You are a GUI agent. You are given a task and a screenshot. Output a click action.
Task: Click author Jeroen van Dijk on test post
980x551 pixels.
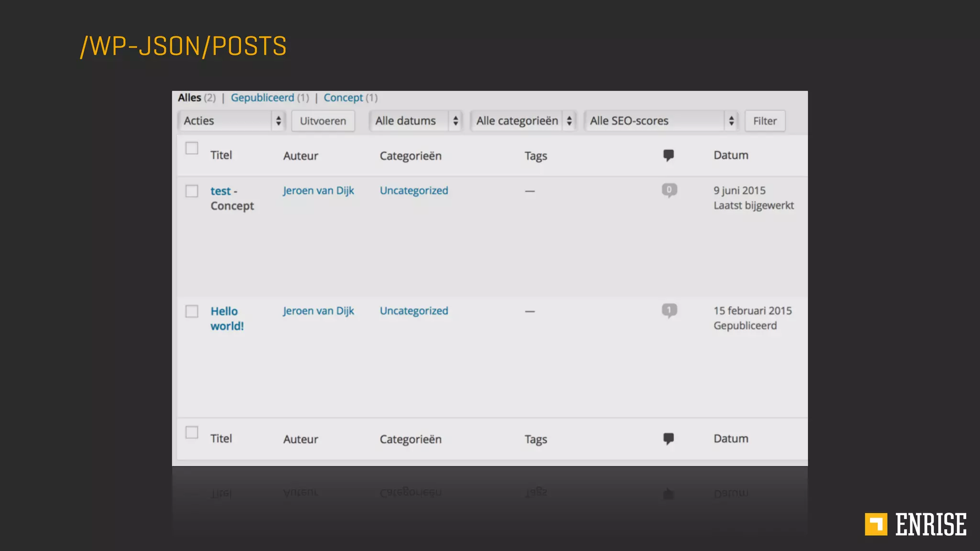tap(318, 190)
